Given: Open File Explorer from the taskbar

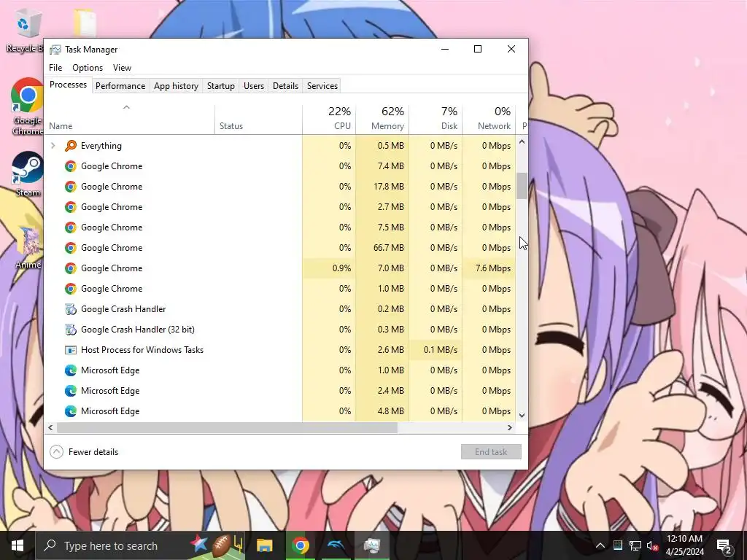Looking at the screenshot, I should (264, 545).
